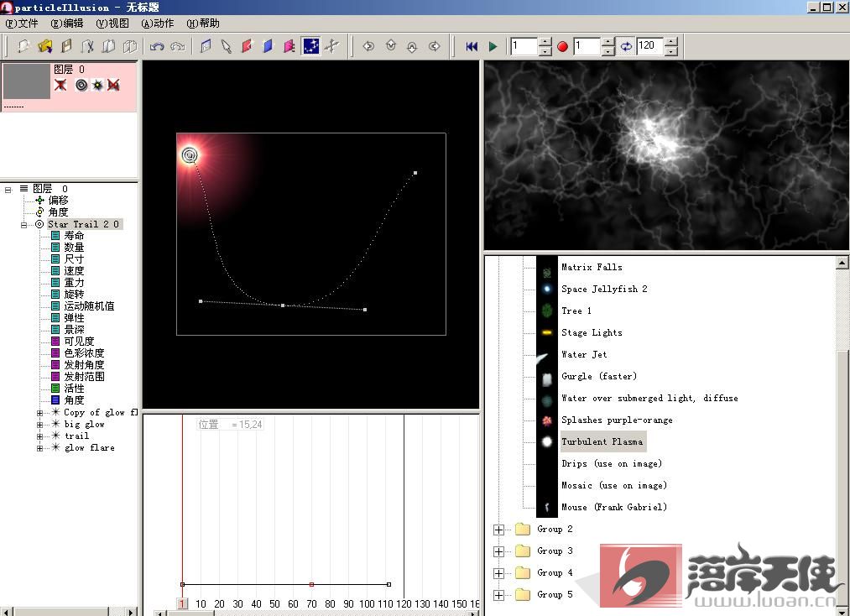Toggle layer 0 emitter circle icon

(x=81, y=85)
